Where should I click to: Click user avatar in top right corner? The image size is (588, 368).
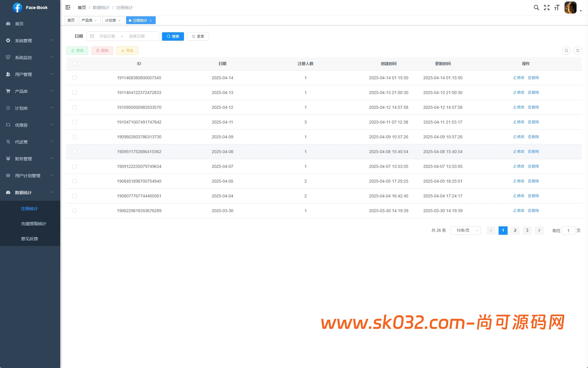point(570,8)
